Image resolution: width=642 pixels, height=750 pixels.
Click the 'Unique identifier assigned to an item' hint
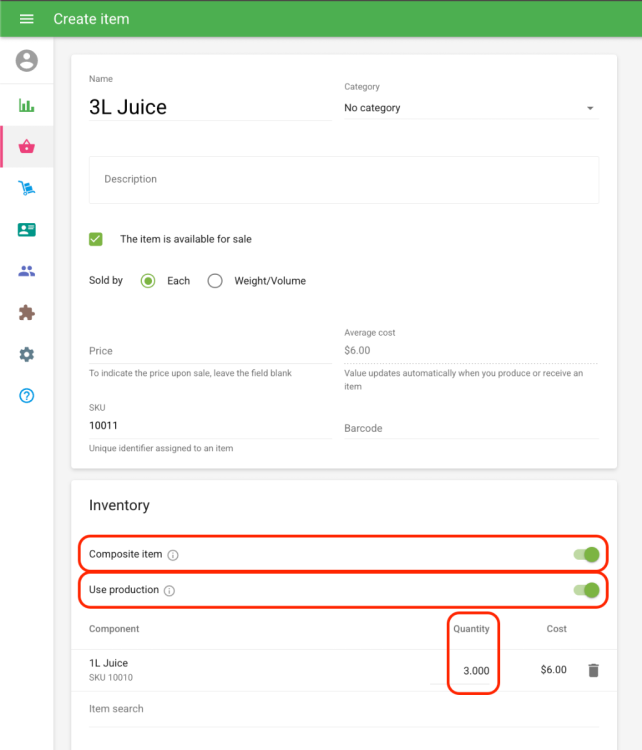coord(161,448)
